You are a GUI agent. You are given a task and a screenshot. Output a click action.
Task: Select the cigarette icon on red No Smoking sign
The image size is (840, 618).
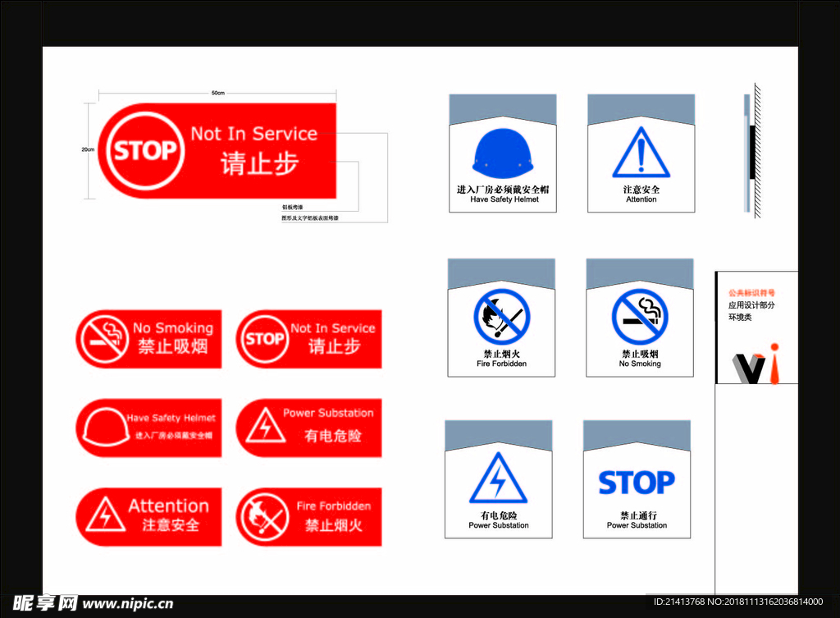pyautogui.click(x=103, y=339)
